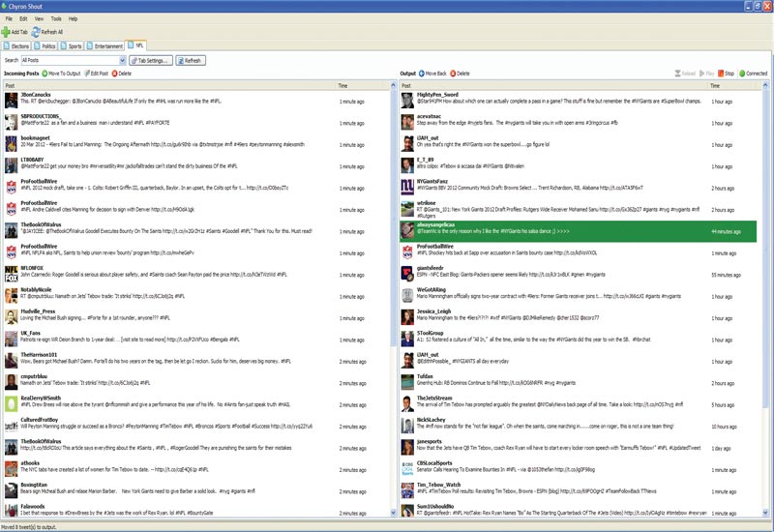Click the Refresh All arrows icon
Image resolution: width=774 pixels, height=532 pixels.
(x=36, y=32)
